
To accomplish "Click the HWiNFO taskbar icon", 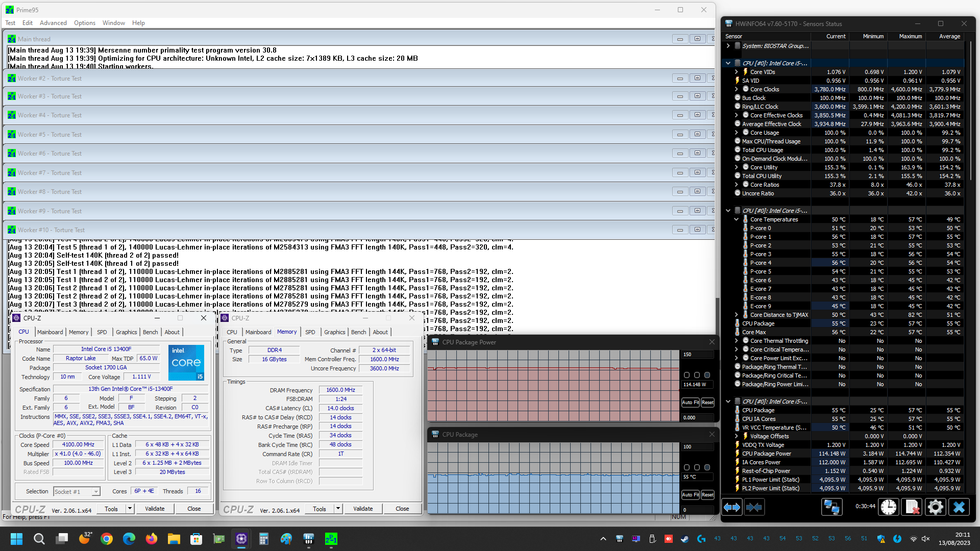I will click(x=308, y=539).
